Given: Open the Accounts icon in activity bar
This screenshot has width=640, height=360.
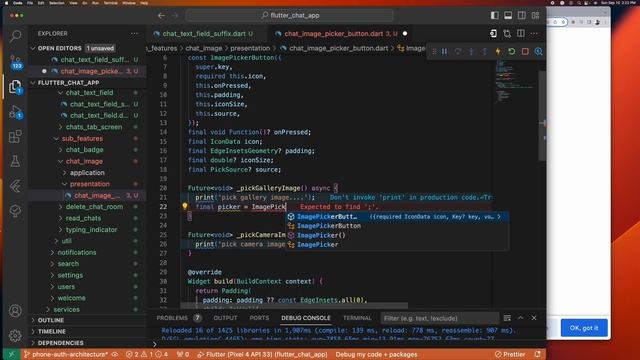Looking at the screenshot, I should (x=16, y=311).
